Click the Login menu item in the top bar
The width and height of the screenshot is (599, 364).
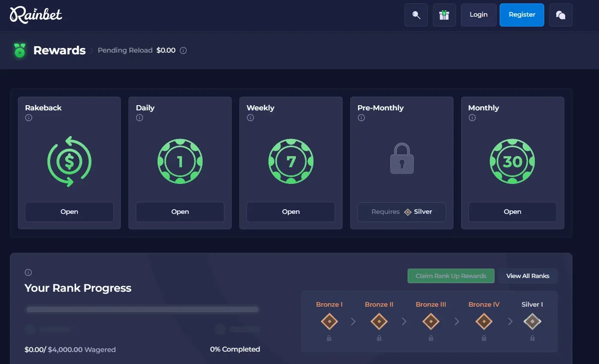click(x=478, y=15)
